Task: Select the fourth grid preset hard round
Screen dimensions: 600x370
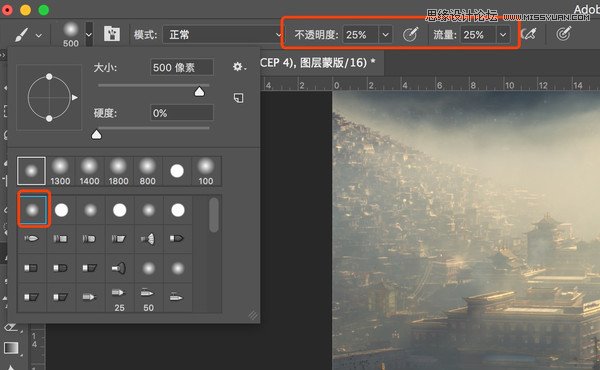Action: (119, 210)
